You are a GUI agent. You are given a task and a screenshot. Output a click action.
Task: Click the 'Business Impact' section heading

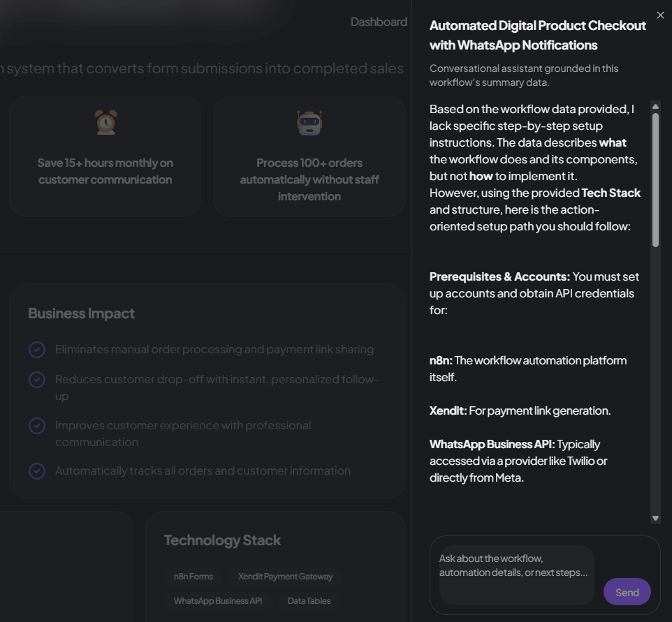tap(81, 313)
